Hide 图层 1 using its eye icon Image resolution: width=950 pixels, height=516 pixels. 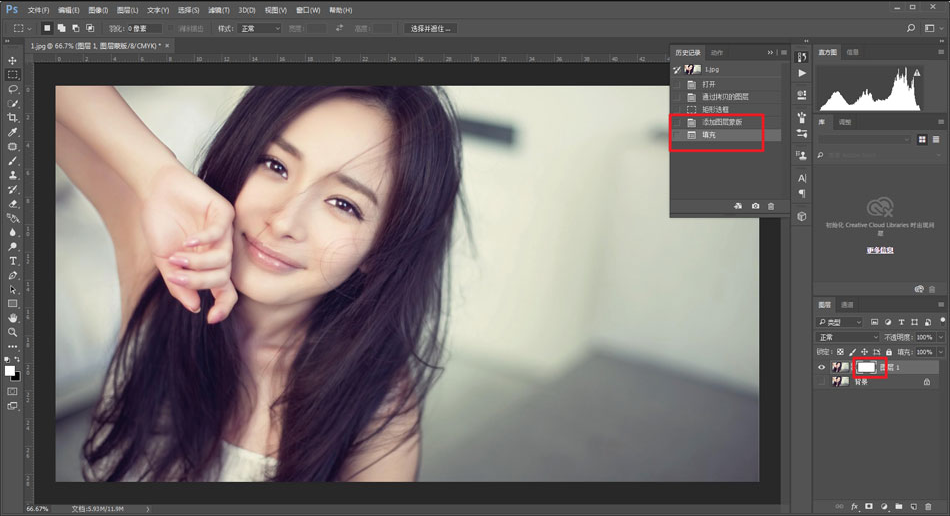822,368
